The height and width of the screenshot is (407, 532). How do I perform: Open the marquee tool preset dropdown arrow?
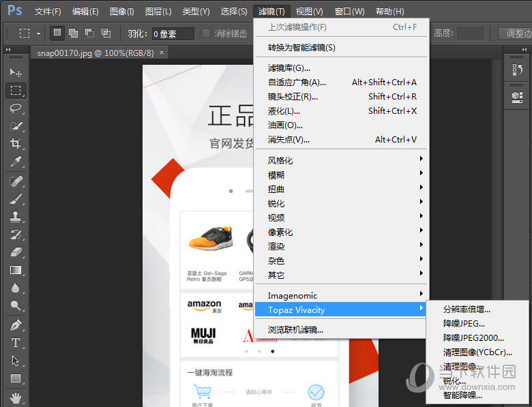pyautogui.click(x=38, y=33)
